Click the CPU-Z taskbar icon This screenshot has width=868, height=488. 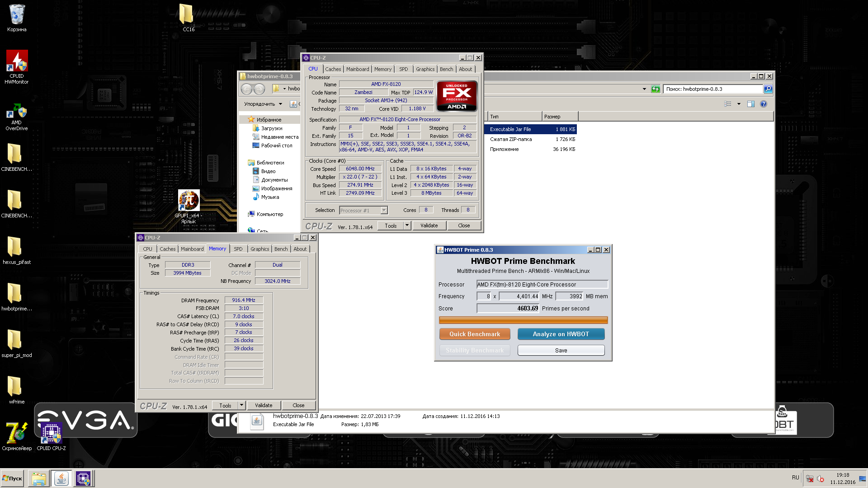point(83,479)
